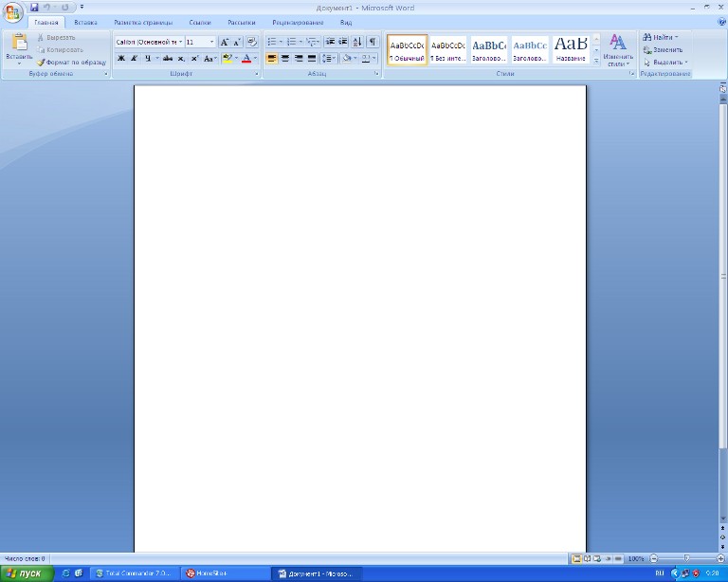
Task: Open Word Help question mark icon
Action: [721, 22]
